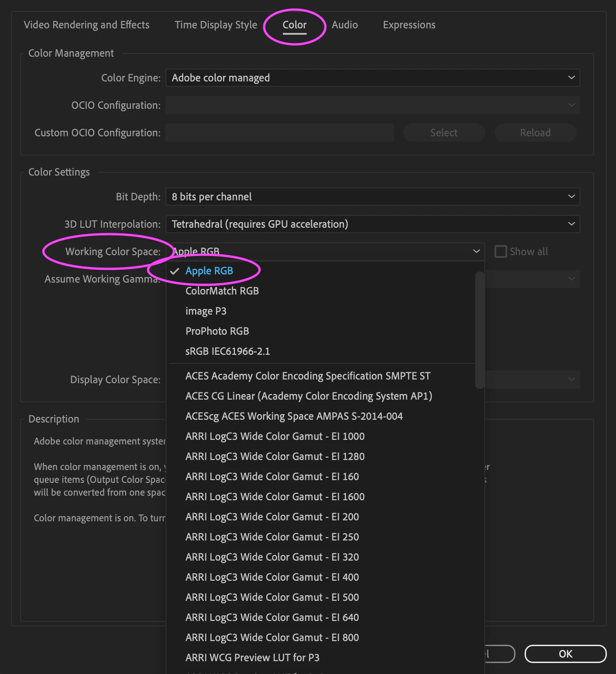
Task: Click the OK button
Action: (565, 654)
